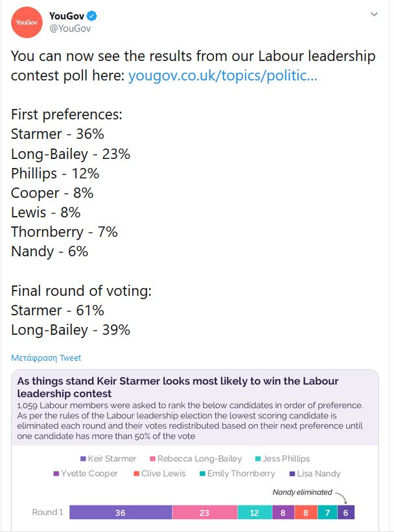This screenshot has height=532, width=394.
Task: Click the @YouGov handle
Action: pyautogui.click(x=70, y=28)
